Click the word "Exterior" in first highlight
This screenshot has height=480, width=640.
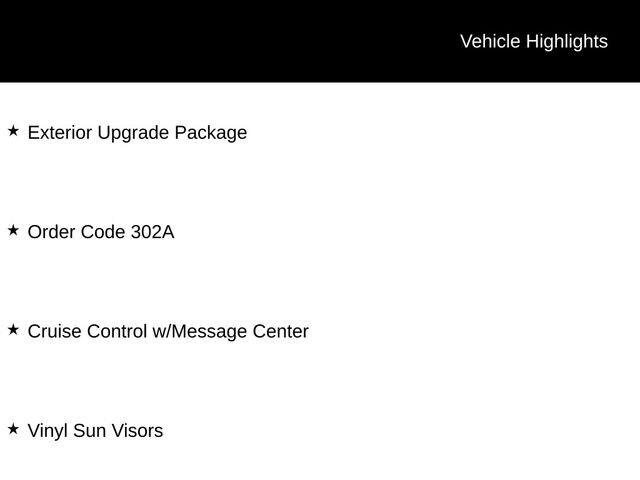pos(60,132)
